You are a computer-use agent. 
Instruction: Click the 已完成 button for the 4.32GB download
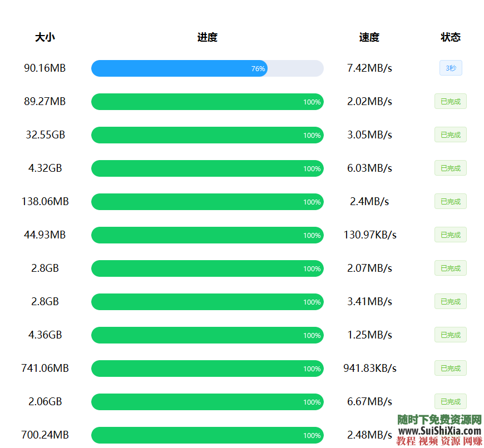click(x=450, y=168)
